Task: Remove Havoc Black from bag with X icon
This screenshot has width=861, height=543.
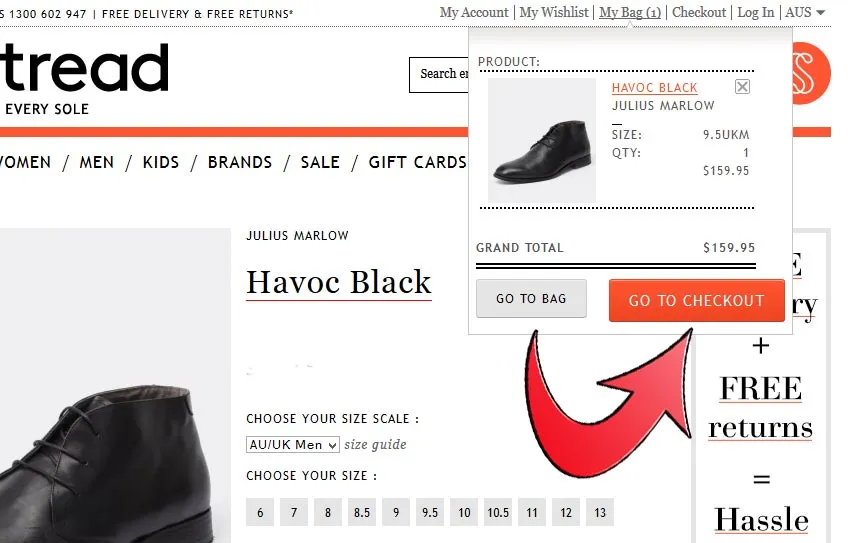Action: (742, 87)
